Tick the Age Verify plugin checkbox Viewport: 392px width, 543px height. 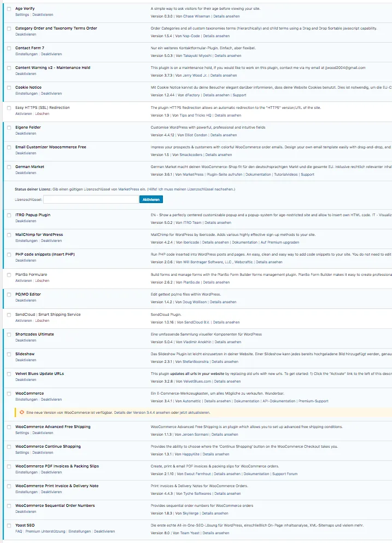9,9
